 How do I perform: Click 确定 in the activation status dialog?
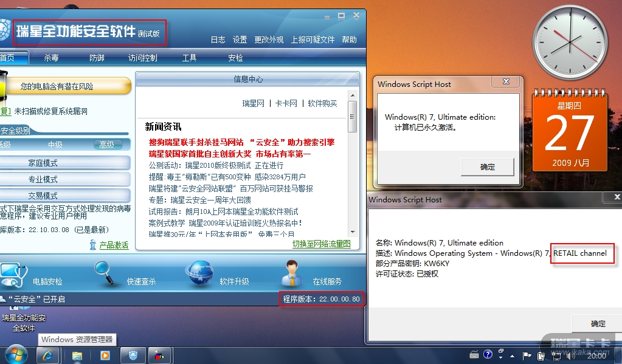[x=488, y=167]
